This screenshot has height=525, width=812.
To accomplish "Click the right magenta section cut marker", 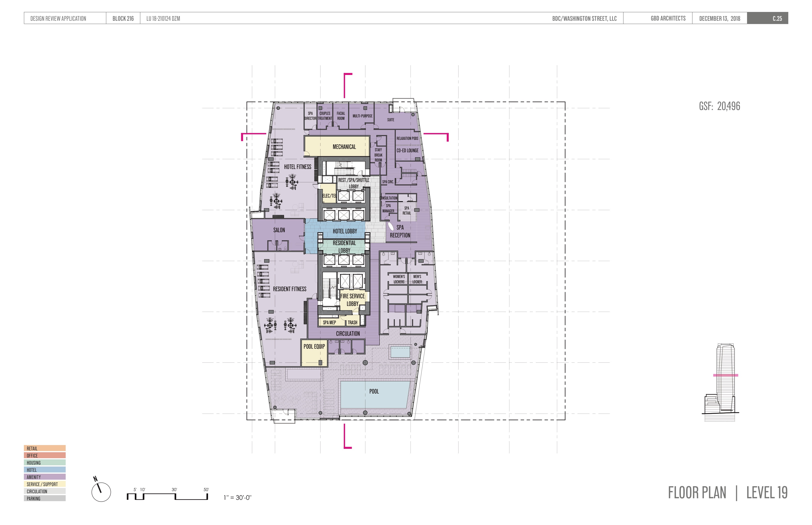I will pyautogui.click(x=436, y=137).
